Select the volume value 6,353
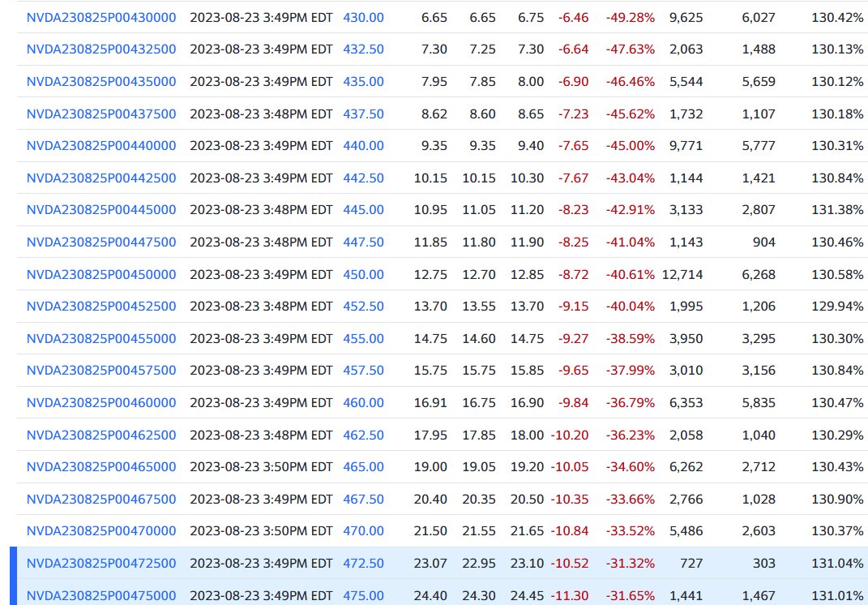Screen dimensions: 868x605 coord(686,402)
